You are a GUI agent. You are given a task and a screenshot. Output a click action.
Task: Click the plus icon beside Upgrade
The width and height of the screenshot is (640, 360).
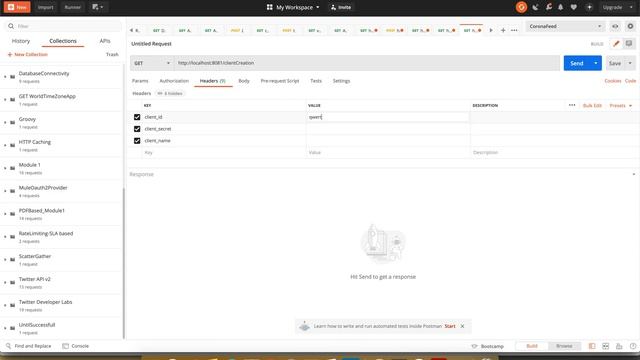(x=589, y=7)
